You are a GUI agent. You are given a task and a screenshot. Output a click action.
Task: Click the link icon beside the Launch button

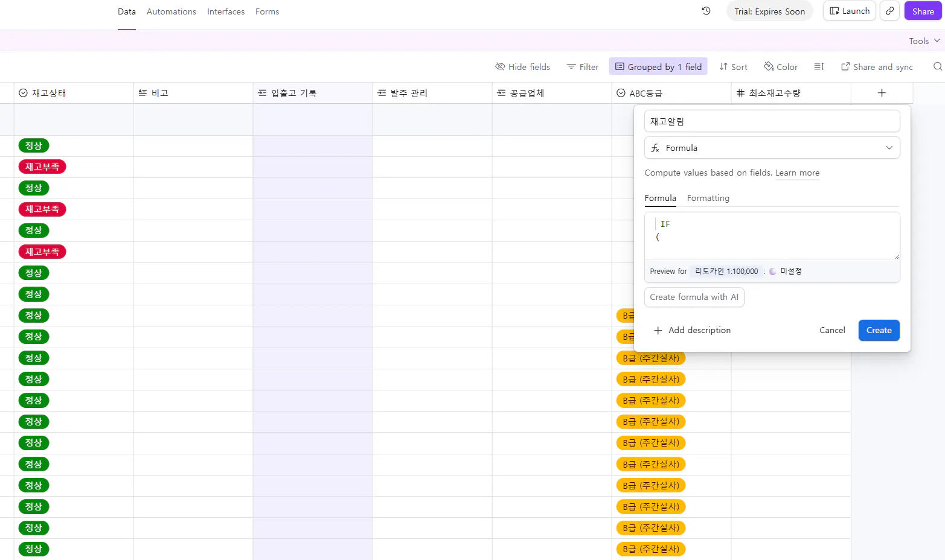[x=889, y=11]
